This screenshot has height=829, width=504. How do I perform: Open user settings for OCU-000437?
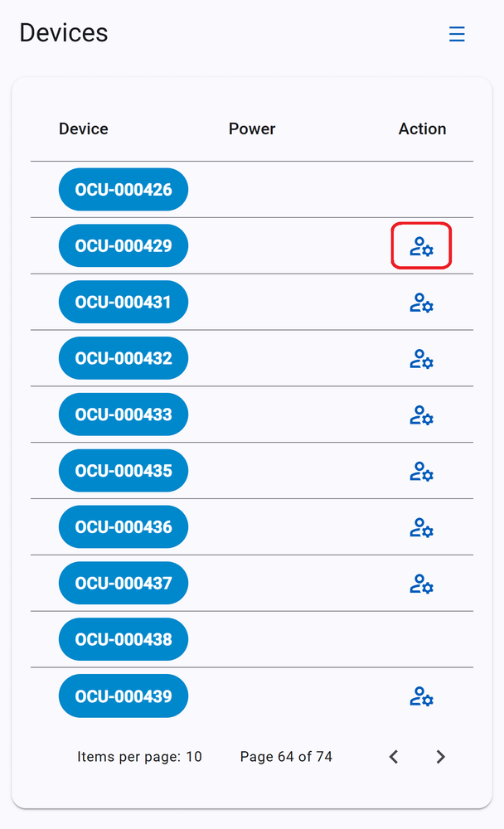421,584
